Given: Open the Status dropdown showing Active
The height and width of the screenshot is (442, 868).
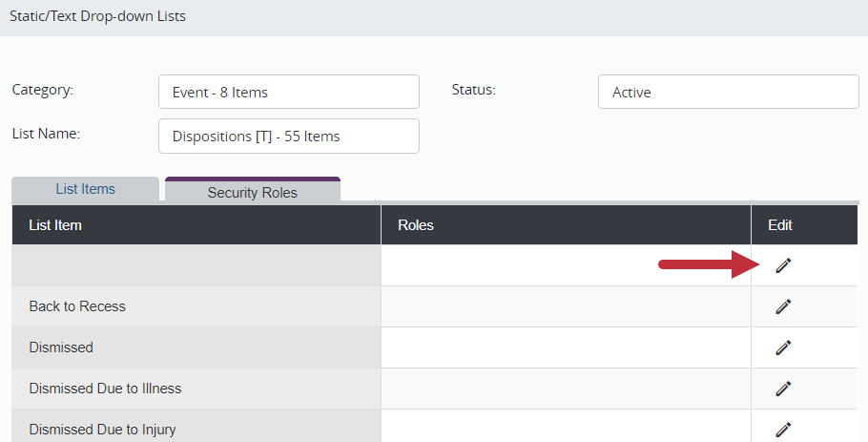Looking at the screenshot, I should 729,92.
